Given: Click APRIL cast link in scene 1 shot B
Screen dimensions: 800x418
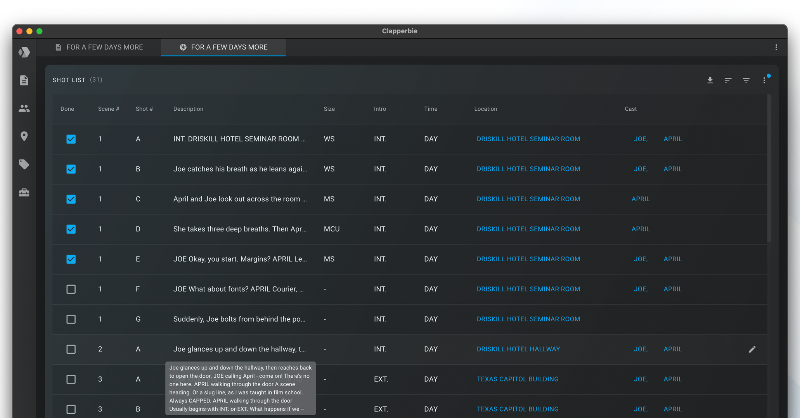Looking at the screenshot, I should (672, 169).
